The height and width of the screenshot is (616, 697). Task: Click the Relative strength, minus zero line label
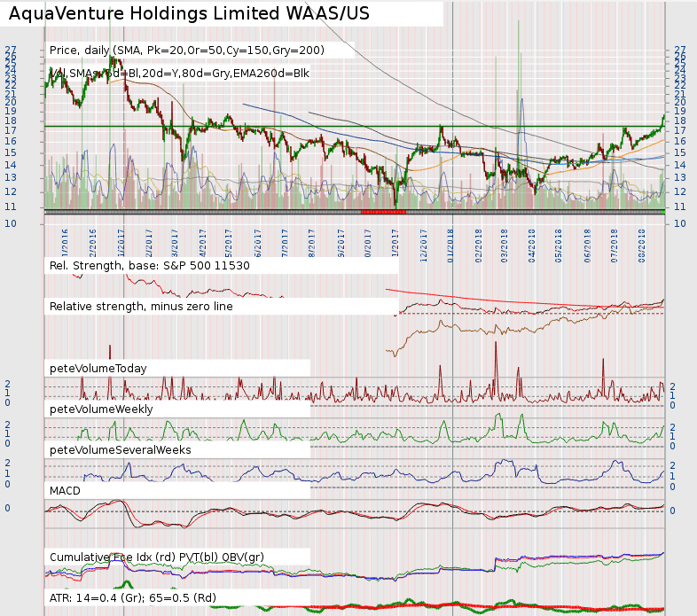pos(141,307)
